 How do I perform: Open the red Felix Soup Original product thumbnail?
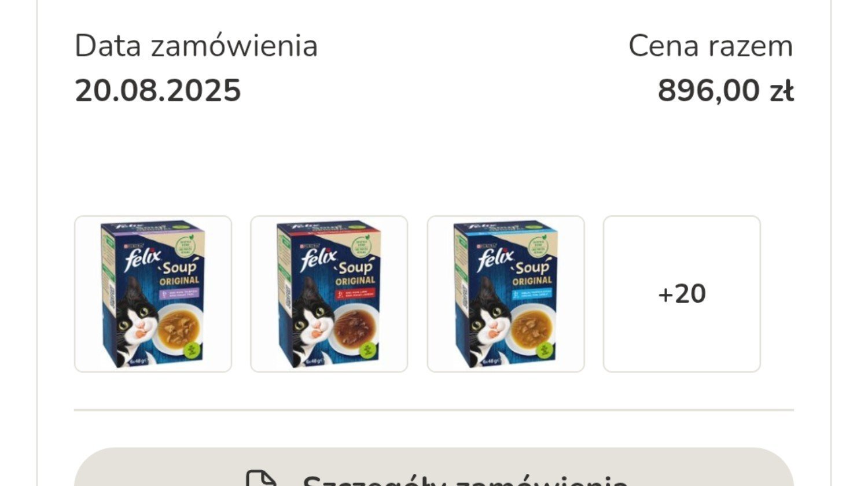[x=329, y=294]
